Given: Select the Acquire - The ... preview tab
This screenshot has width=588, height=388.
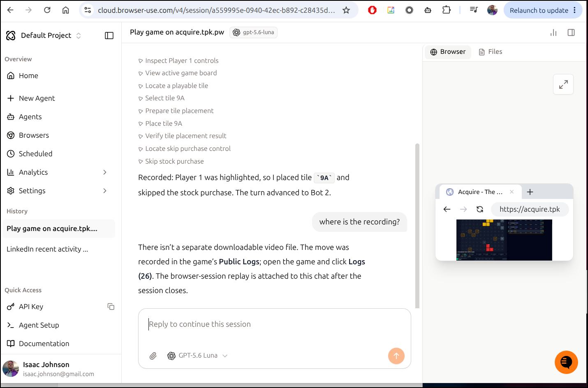Looking at the screenshot, I should (x=480, y=192).
